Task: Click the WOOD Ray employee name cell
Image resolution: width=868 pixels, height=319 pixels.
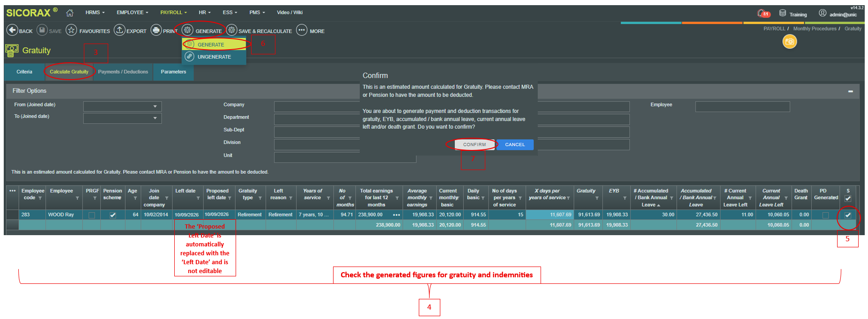Action: pyautogui.click(x=64, y=215)
